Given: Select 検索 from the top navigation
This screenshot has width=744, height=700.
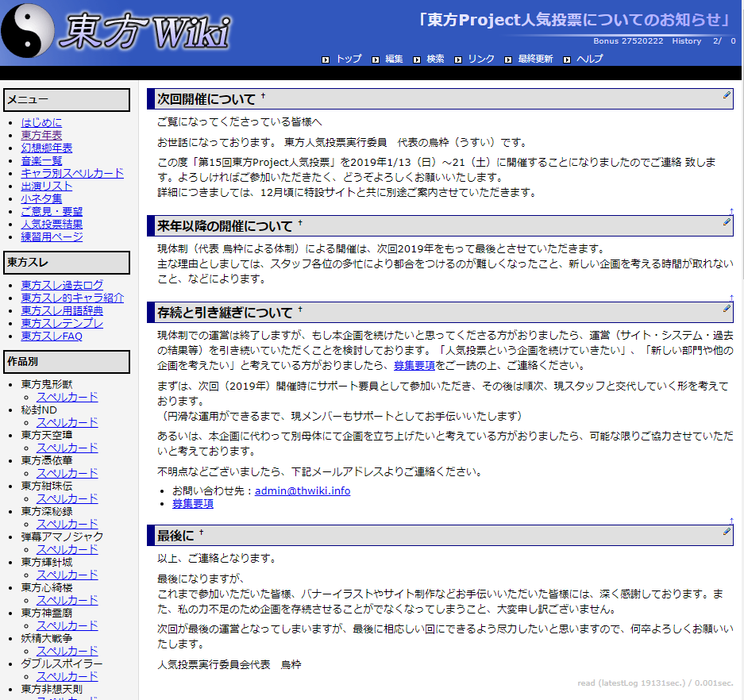Looking at the screenshot, I should (x=435, y=59).
